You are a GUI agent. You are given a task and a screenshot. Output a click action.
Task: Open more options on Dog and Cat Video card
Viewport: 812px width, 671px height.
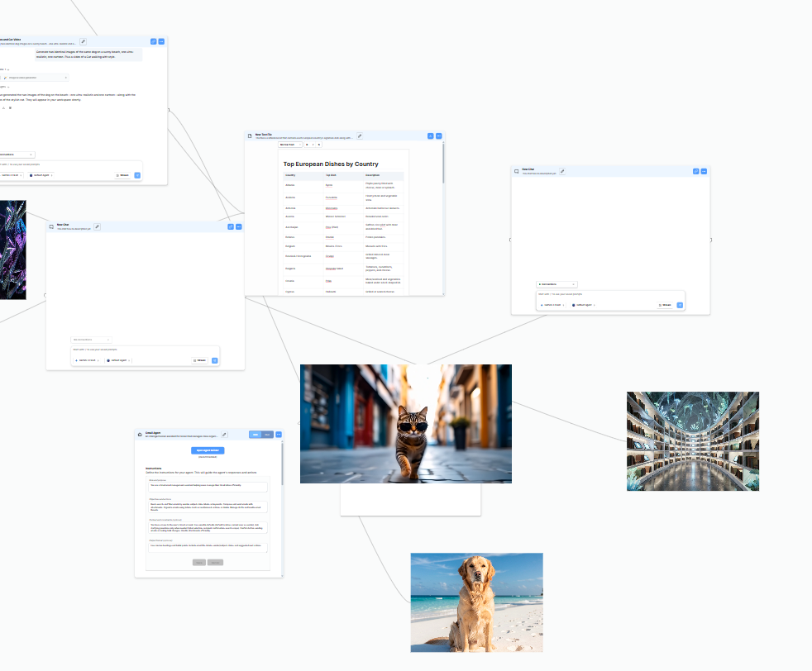click(x=161, y=41)
